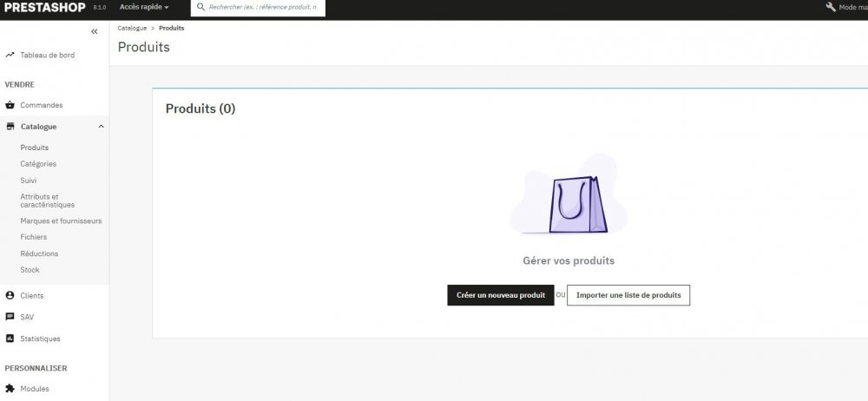Image resolution: width=868 pixels, height=401 pixels.
Task: Click the SAV chat bubble icon
Action: [10, 317]
